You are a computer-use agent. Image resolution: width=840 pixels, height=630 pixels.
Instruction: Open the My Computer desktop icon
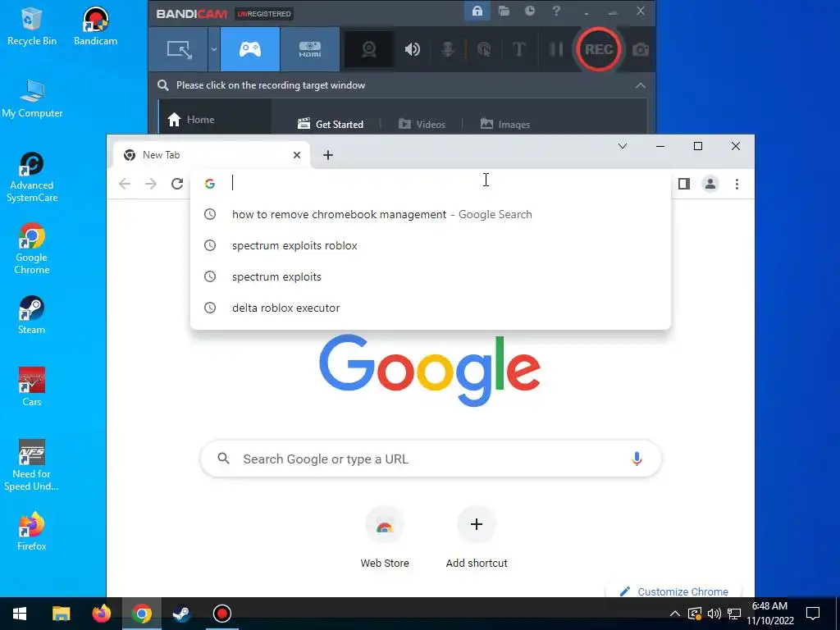click(x=32, y=98)
